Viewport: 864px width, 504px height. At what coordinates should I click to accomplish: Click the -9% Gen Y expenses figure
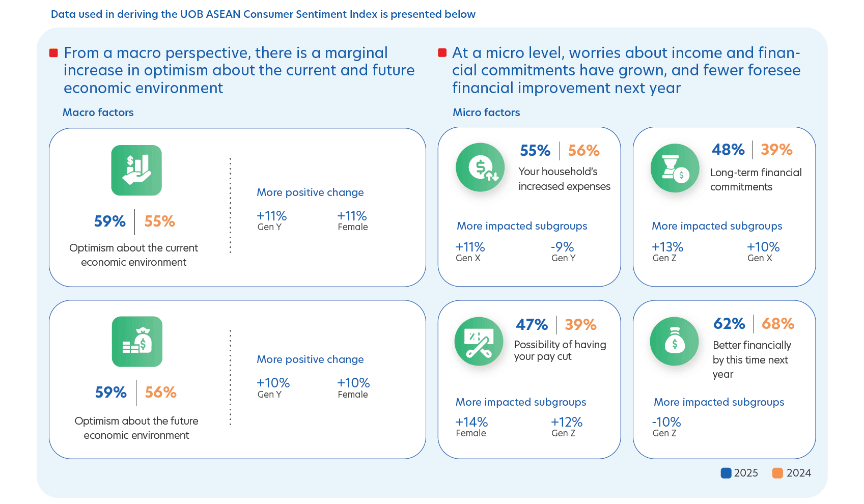[562, 247]
